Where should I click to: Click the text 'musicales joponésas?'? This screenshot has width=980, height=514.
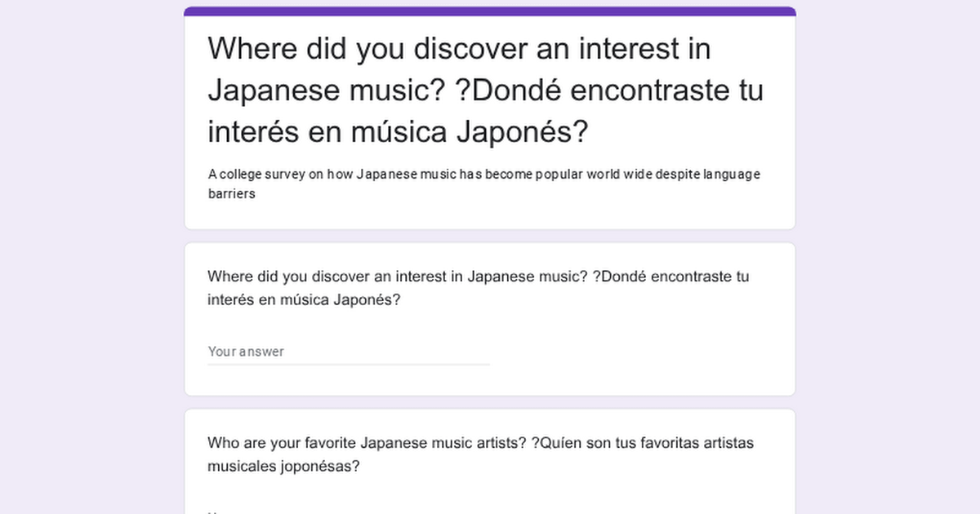pyautogui.click(x=283, y=467)
